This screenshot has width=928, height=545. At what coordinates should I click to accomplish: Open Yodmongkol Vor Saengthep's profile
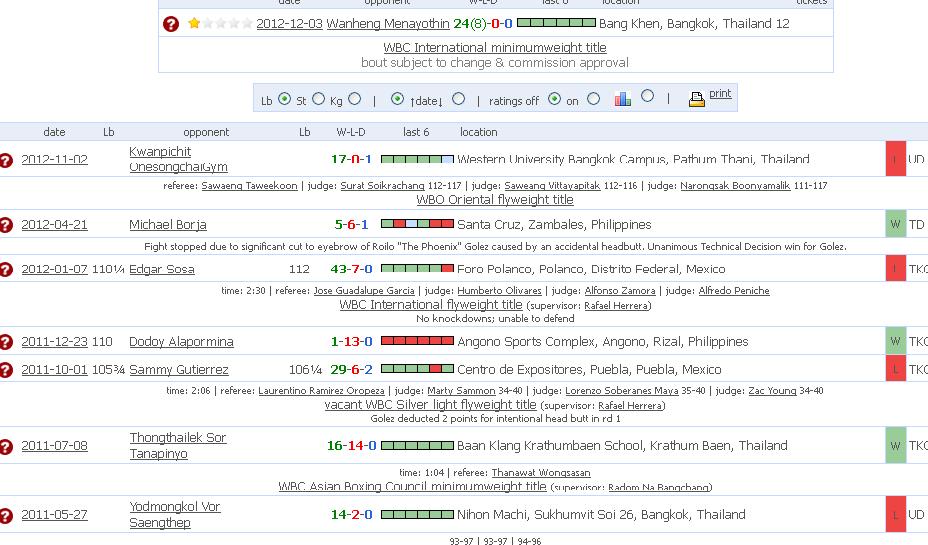tap(175, 515)
